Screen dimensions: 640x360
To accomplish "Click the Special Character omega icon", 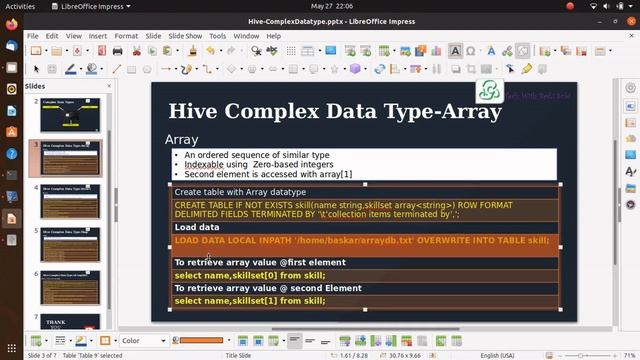I will point(471,51).
